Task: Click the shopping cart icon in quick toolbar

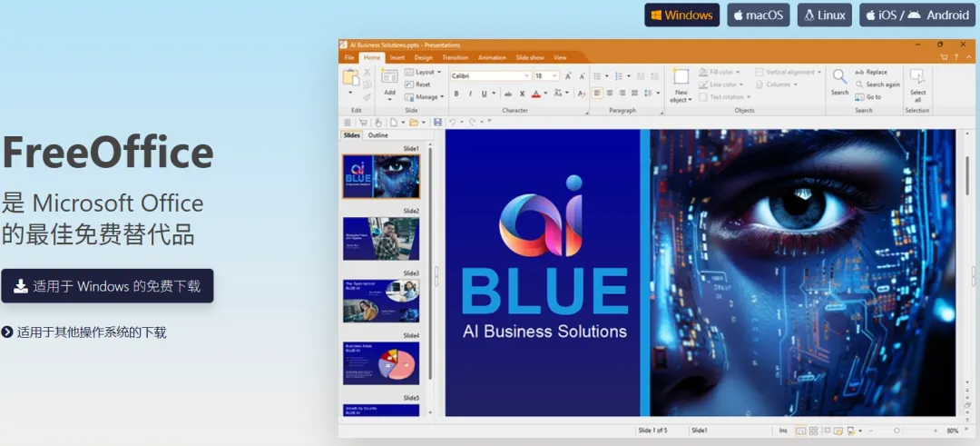Action: pyautogui.click(x=362, y=123)
